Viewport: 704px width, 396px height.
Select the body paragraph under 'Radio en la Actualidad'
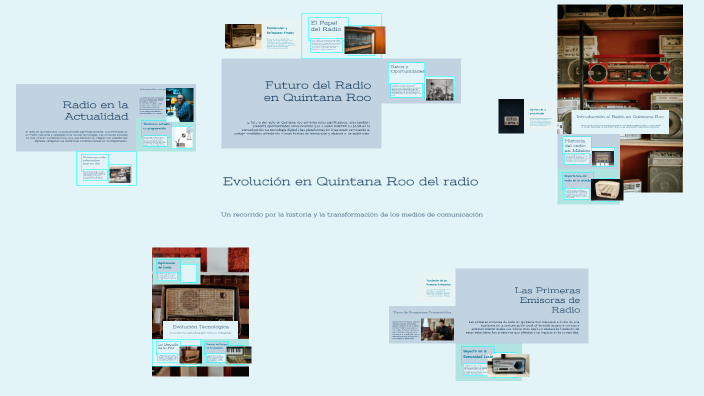point(77,136)
